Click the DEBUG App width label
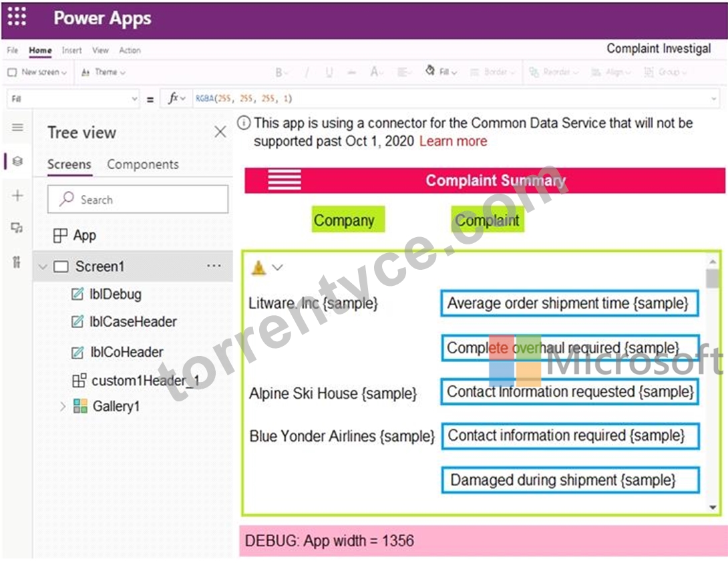The height and width of the screenshot is (563, 728). tap(484, 541)
